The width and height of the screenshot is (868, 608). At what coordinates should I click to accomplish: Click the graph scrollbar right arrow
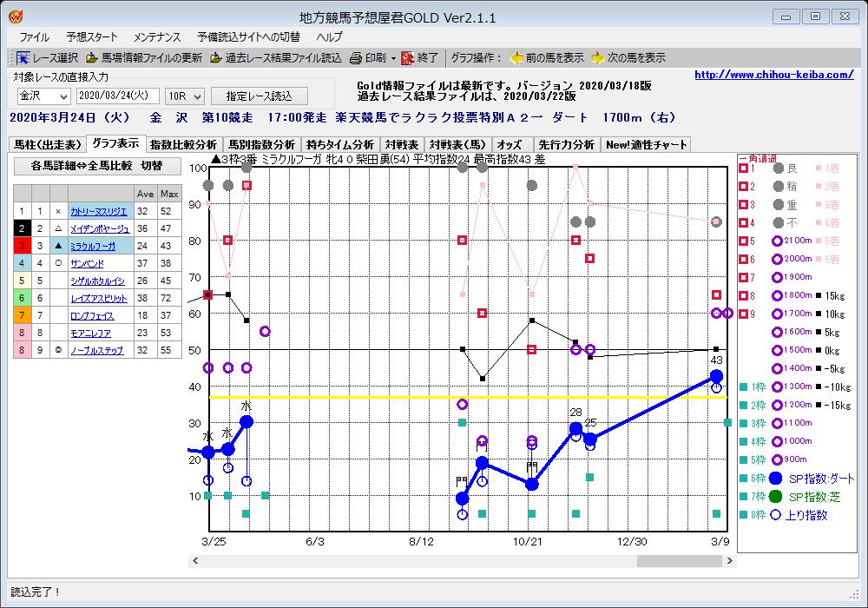click(x=730, y=561)
